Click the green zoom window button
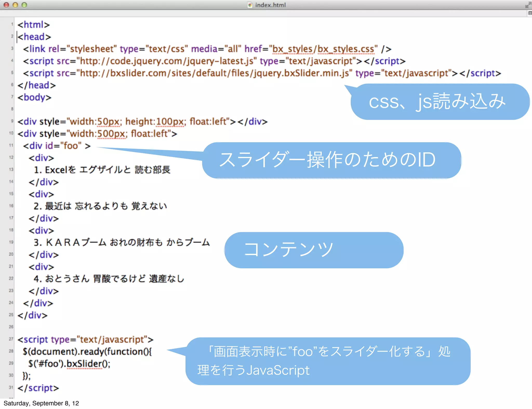The image size is (532, 409). tap(24, 5)
